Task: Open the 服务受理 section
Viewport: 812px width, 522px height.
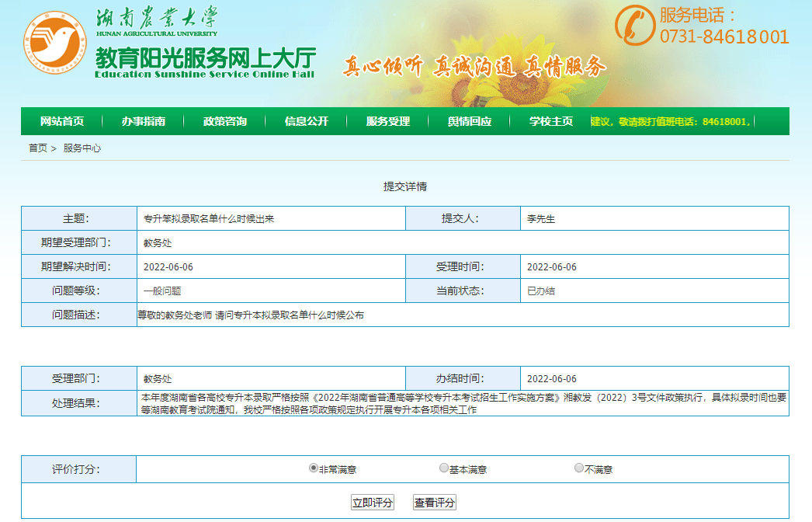Action: tap(388, 121)
